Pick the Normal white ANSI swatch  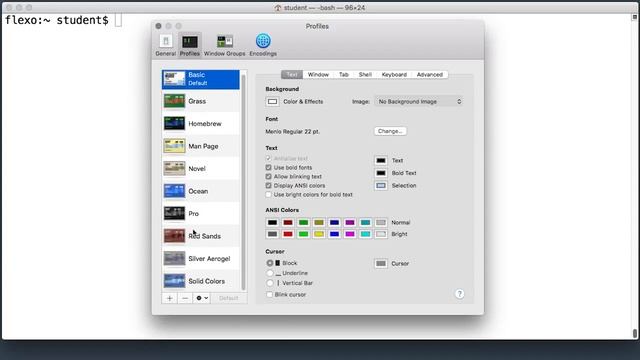[x=381, y=222]
